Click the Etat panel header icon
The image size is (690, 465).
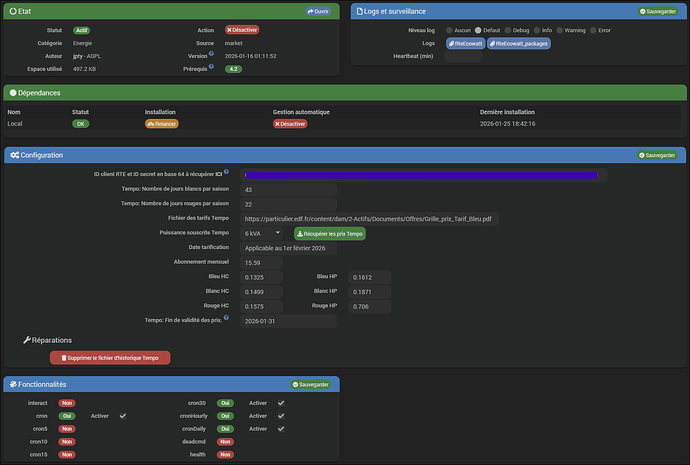click(x=13, y=11)
